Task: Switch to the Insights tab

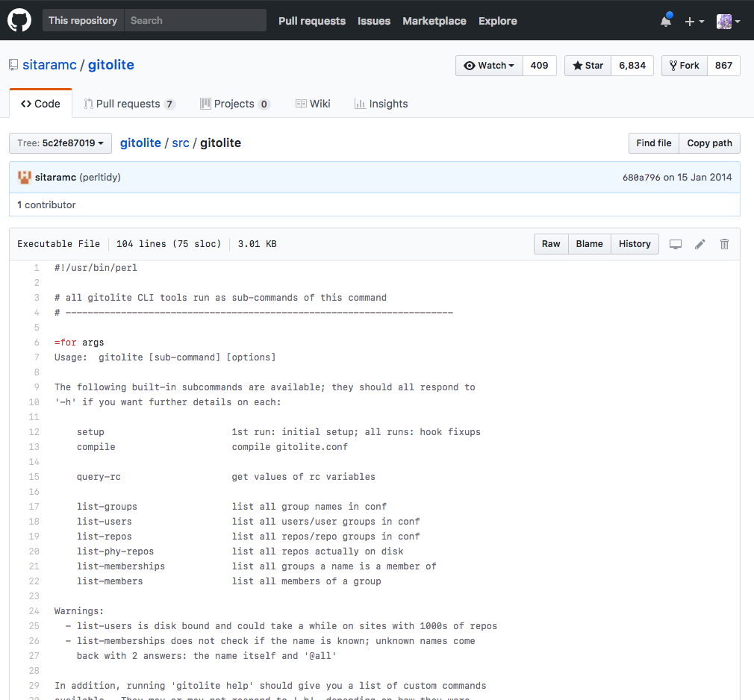Action: pyautogui.click(x=381, y=104)
